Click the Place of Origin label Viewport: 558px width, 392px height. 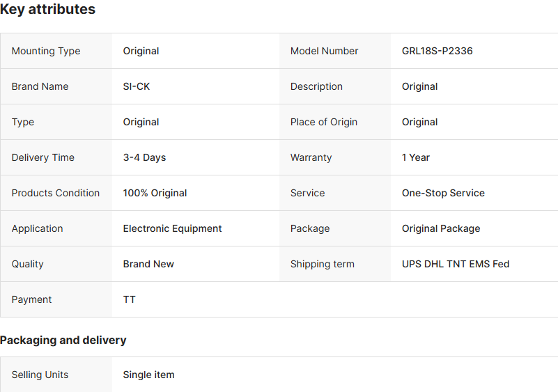[x=324, y=122]
